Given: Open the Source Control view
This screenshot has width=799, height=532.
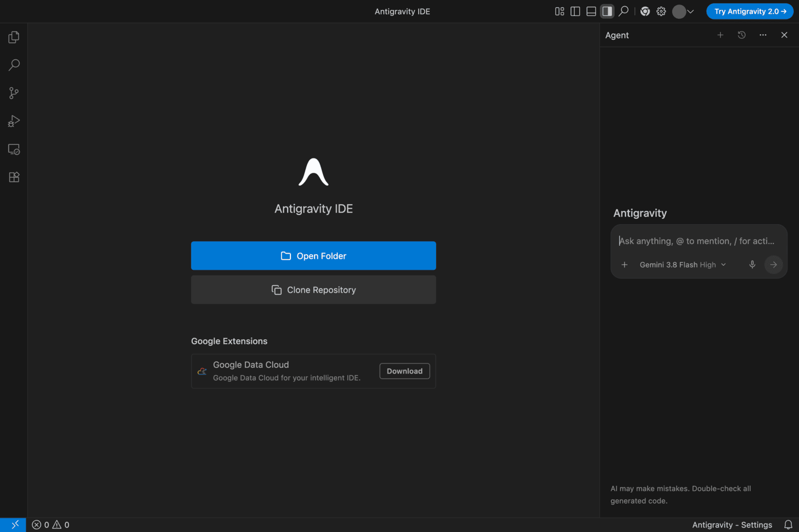Looking at the screenshot, I should pyautogui.click(x=14, y=93).
